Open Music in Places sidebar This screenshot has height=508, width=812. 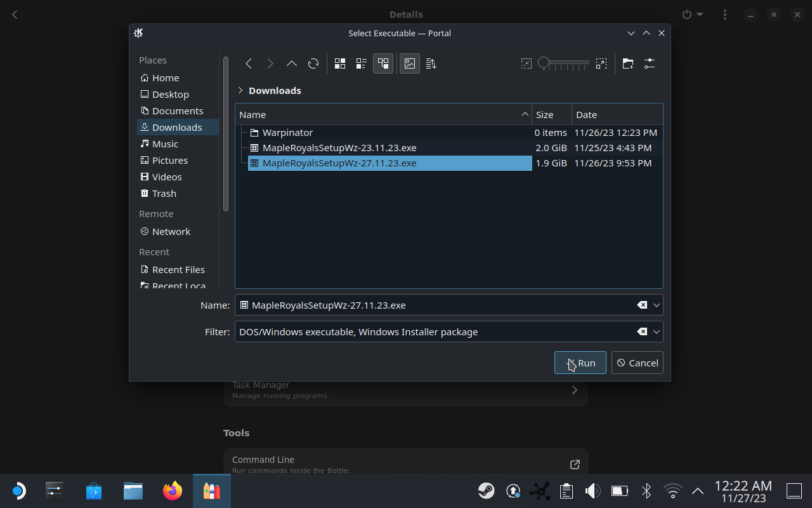(178, 144)
